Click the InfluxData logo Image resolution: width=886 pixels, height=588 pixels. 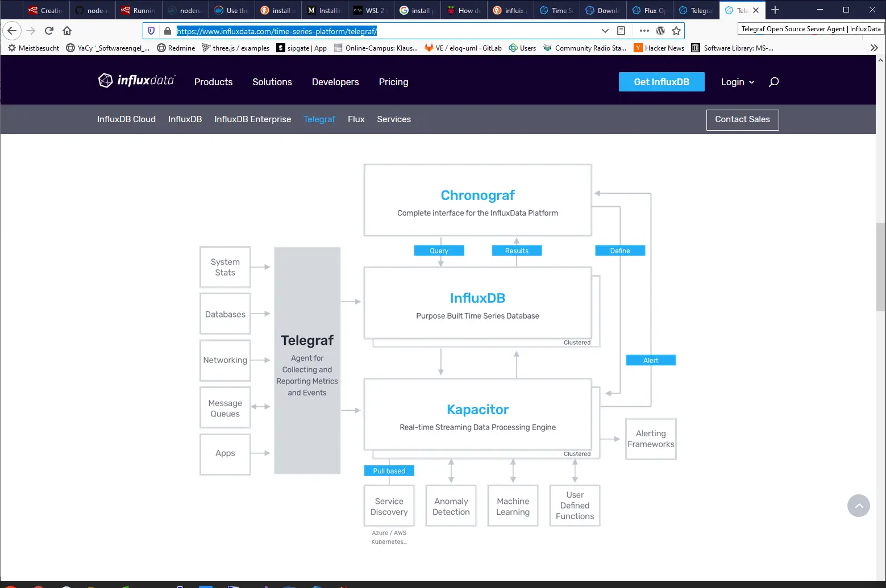(136, 80)
